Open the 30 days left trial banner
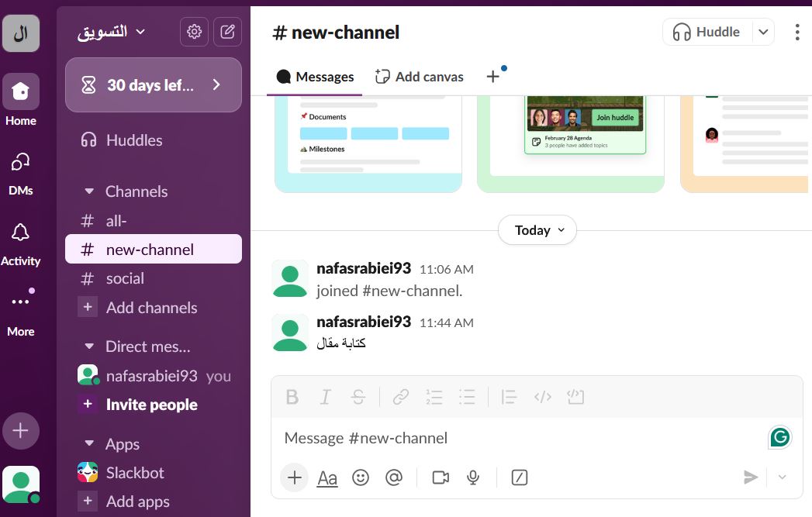The image size is (812, 517). click(154, 84)
